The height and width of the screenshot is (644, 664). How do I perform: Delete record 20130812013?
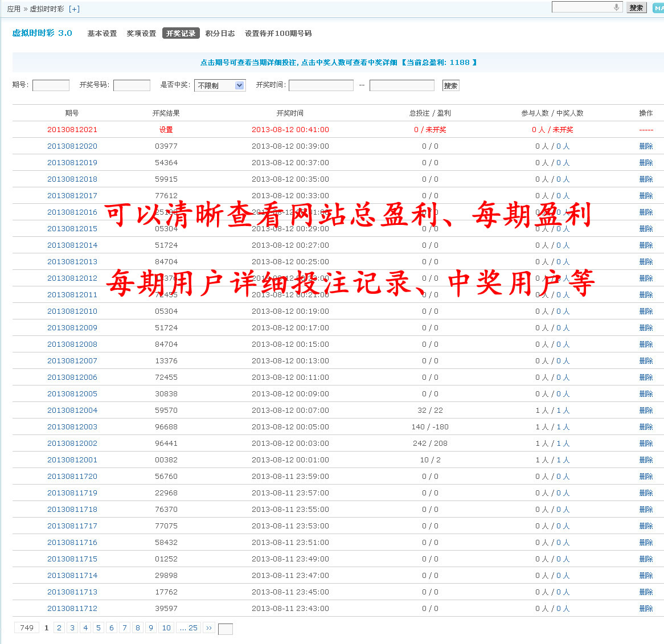click(646, 262)
